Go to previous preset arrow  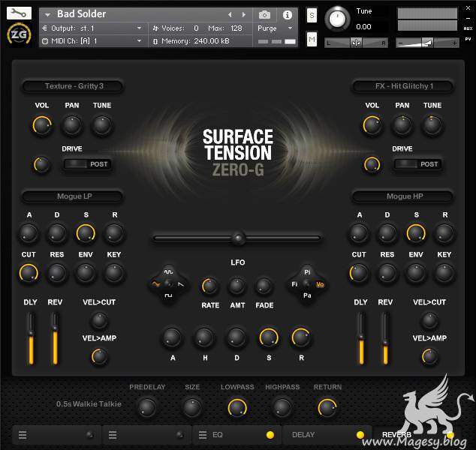coord(230,14)
